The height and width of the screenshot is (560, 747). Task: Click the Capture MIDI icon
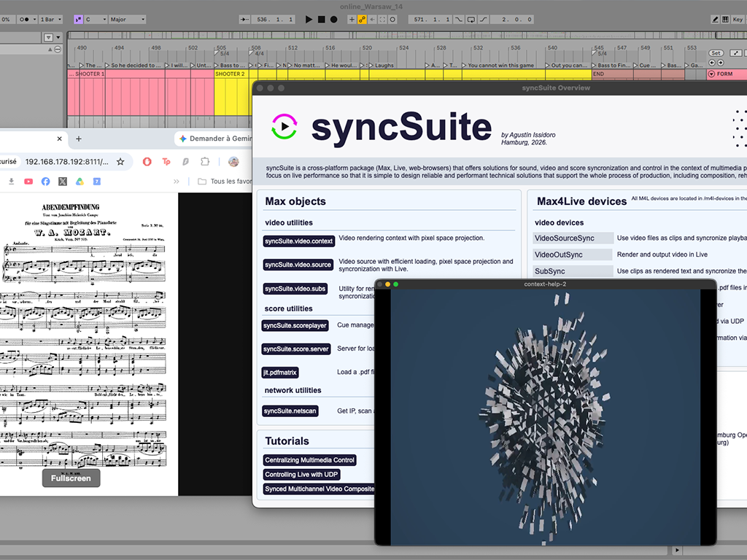click(382, 20)
